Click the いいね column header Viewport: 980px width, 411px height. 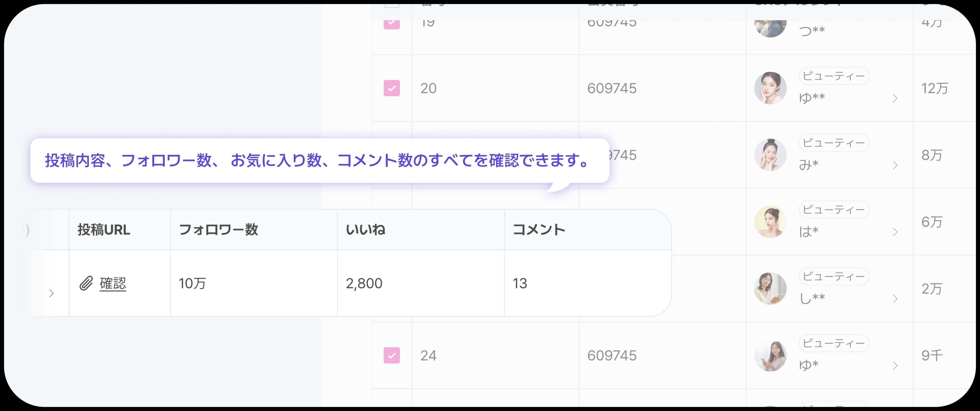[365, 230]
